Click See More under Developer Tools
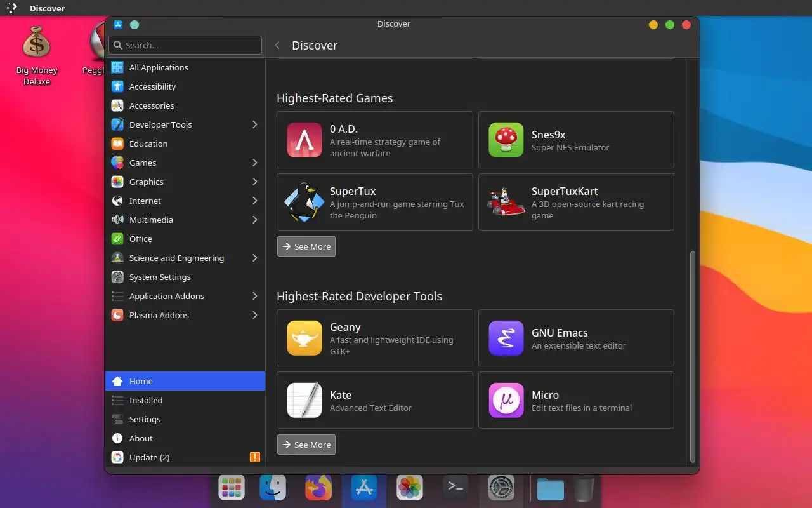 pos(306,444)
